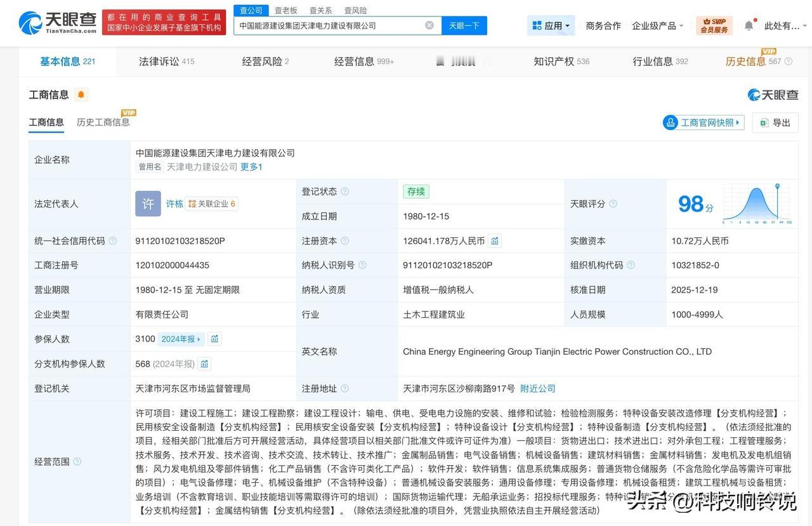Click the help icon beside 登记状态
Image resolution: width=812 pixels, height=526 pixels.
point(345,192)
